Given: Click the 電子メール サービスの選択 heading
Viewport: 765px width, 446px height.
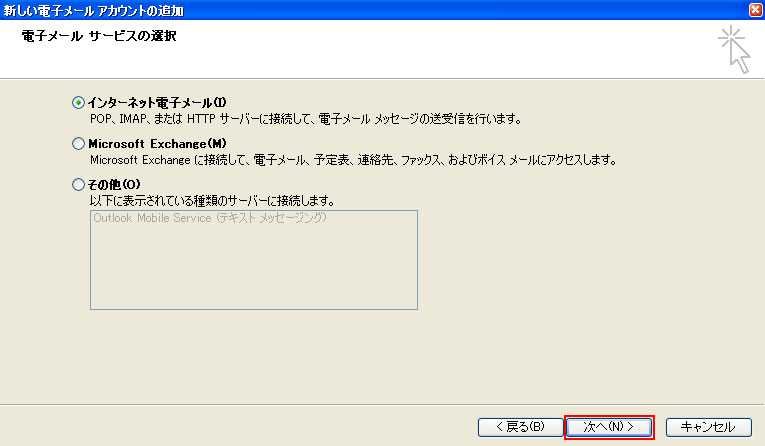Looking at the screenshot, I should (99, 36).
